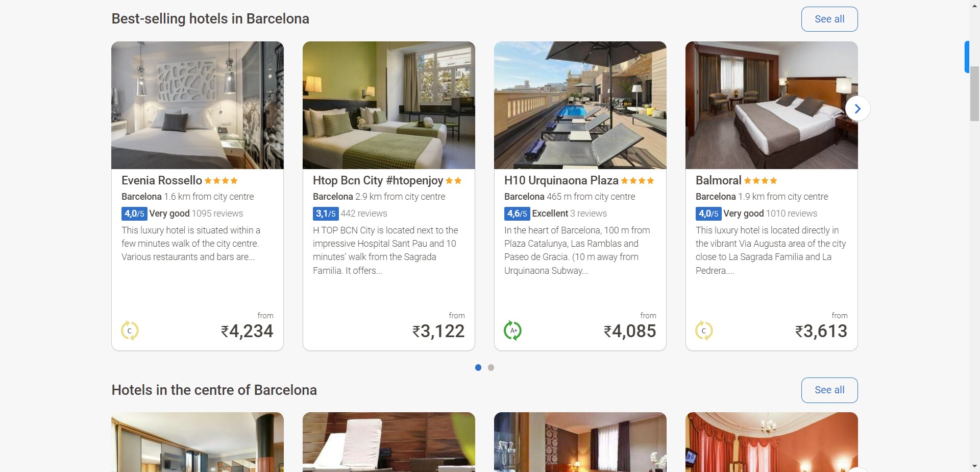Open the H10 Urquinaona Plaza rooftop pool photo
980x472 pixels.
[x=580, y=105]
